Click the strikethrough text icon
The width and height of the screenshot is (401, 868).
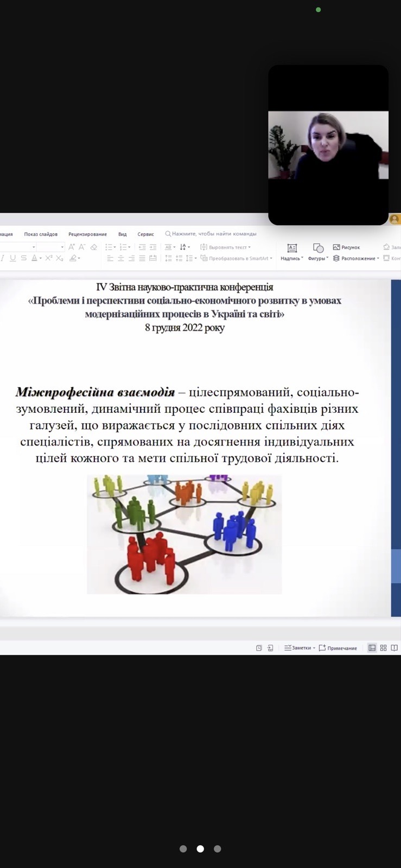[23, 258]
